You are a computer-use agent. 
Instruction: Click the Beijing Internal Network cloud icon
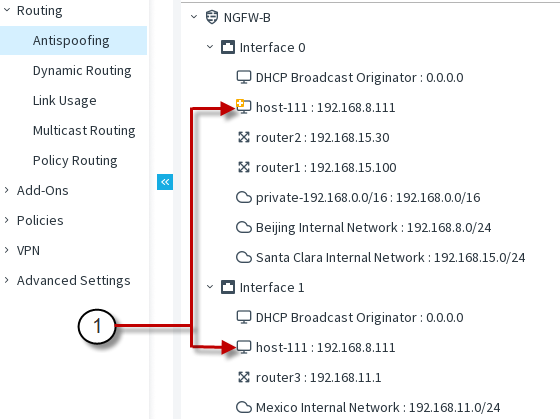(244, 227)
